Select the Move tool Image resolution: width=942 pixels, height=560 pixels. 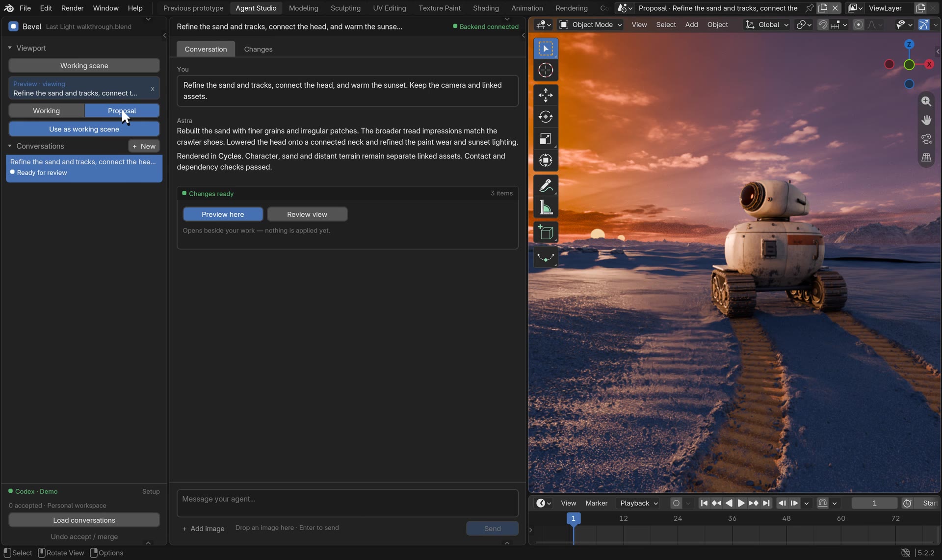click(546, 95)
